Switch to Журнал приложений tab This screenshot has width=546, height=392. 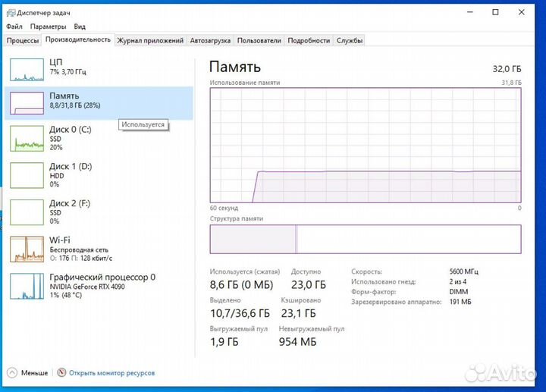tap(150, 40)
